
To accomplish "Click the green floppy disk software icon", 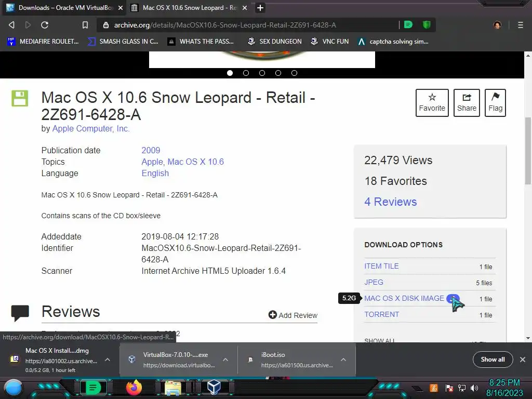I will 20,98.
